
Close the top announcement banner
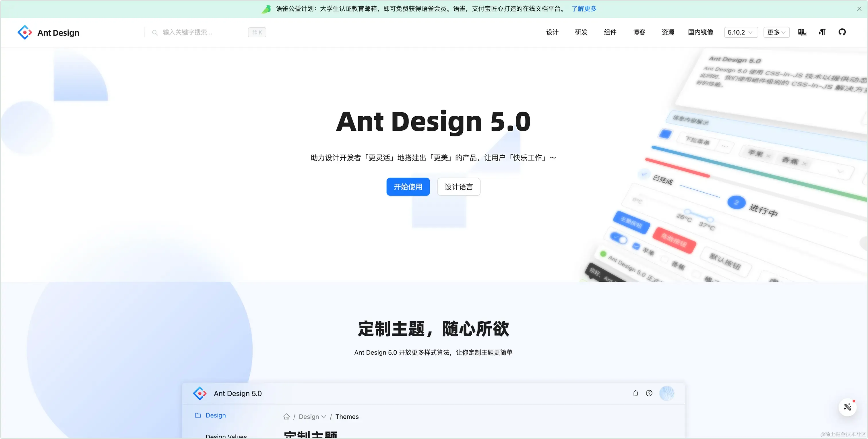[859, 9]
